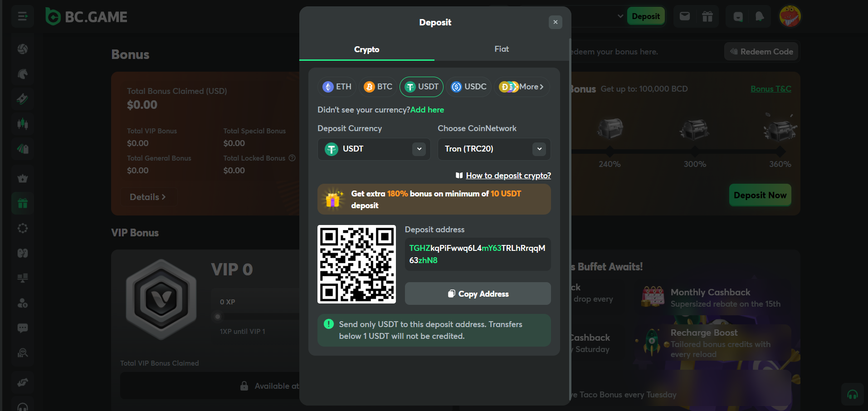Toggle the sidebar menu hamburger icon
Image resolution: width=868 pixels, height=411 pixels.
point(23,17)
